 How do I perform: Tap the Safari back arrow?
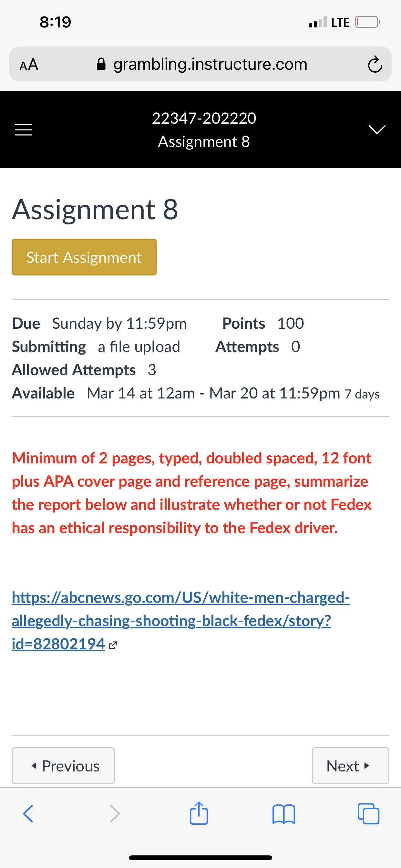pos(28,814)
